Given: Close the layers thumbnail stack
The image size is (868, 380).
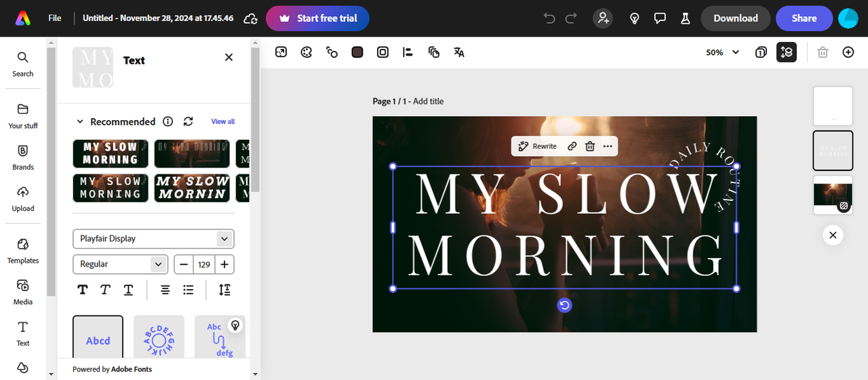Looking at the screenshot, I should [833, 235].
